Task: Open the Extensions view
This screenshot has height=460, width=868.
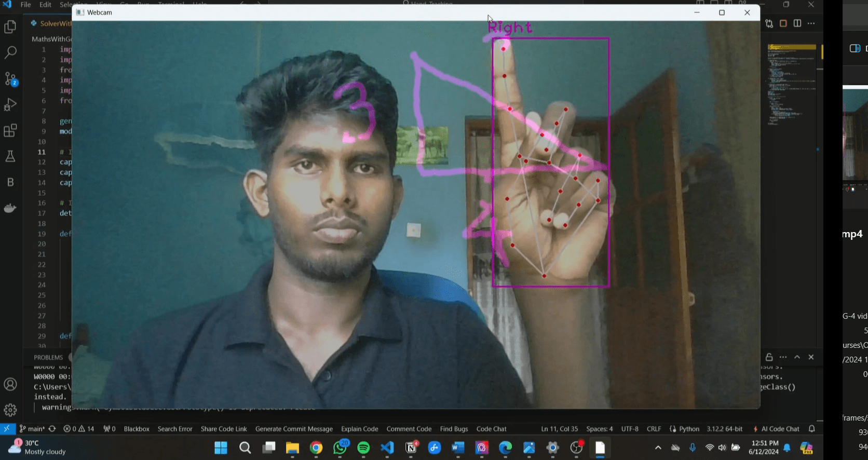Action: click(x=10, y=130)
